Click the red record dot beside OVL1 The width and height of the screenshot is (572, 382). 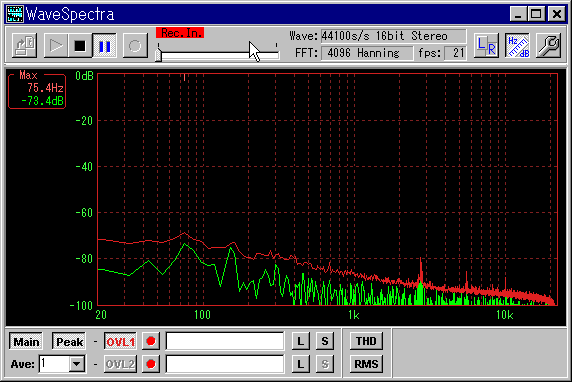(151, 341)
